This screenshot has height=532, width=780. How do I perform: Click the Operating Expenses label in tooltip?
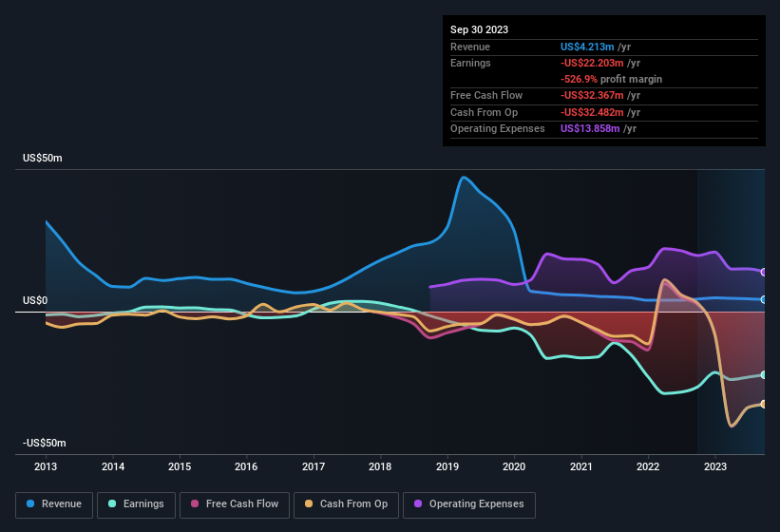[498, 129]
